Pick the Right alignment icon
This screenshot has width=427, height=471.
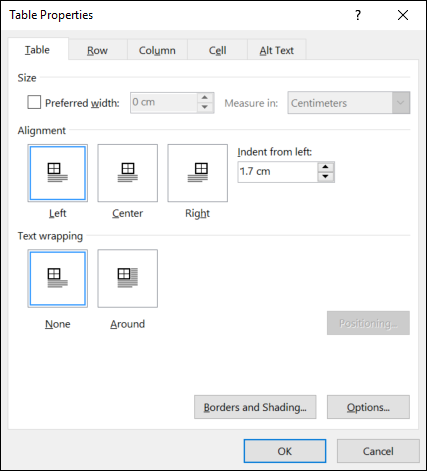198,173
